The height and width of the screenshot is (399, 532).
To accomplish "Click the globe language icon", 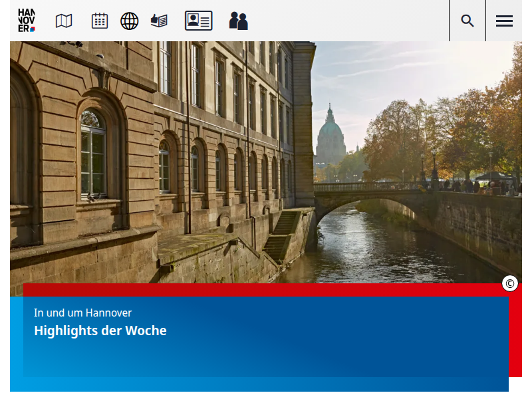I will pos(129,21).
